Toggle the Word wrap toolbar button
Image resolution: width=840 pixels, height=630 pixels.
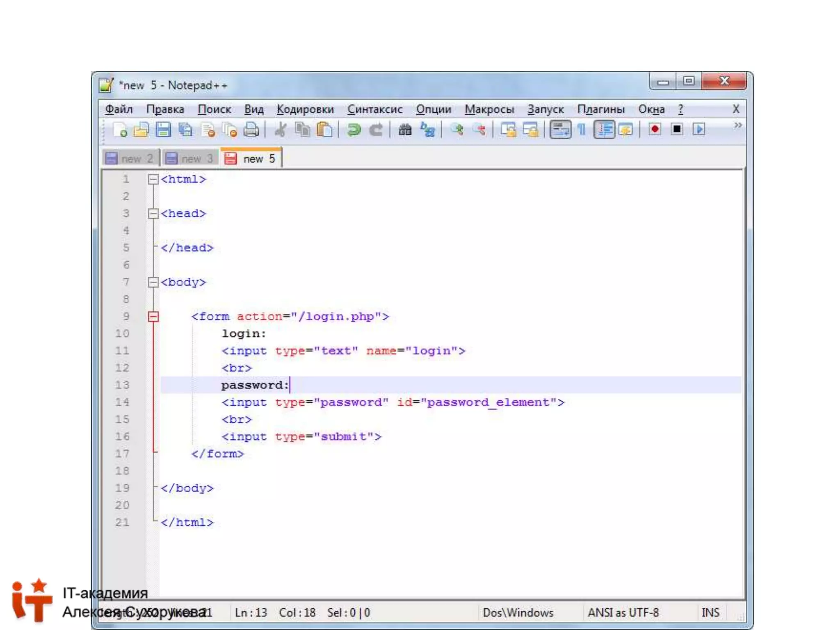pos(560,130)
